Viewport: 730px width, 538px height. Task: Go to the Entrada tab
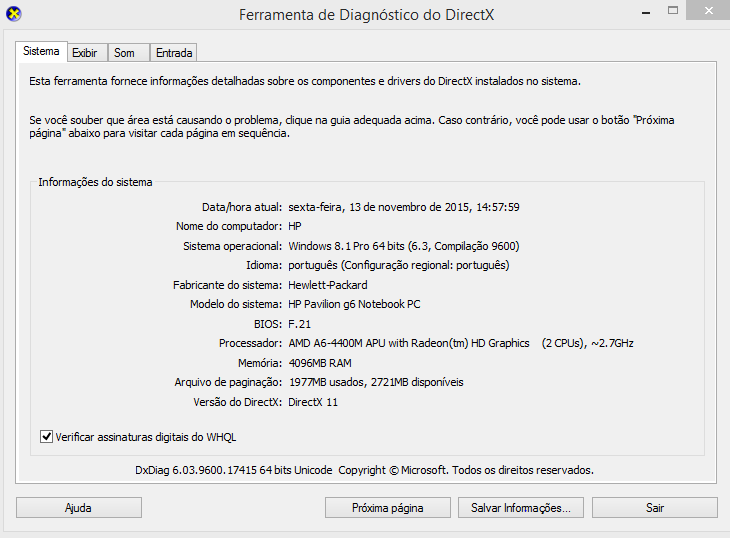(x=174, y=53)
